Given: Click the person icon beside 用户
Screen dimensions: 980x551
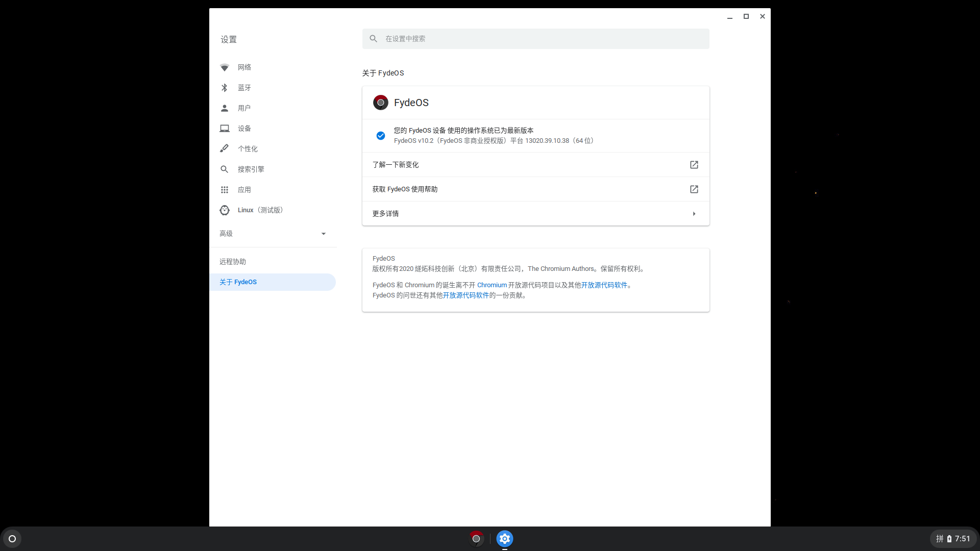Looking at the screenshot, I should click(x=224, y=108).
